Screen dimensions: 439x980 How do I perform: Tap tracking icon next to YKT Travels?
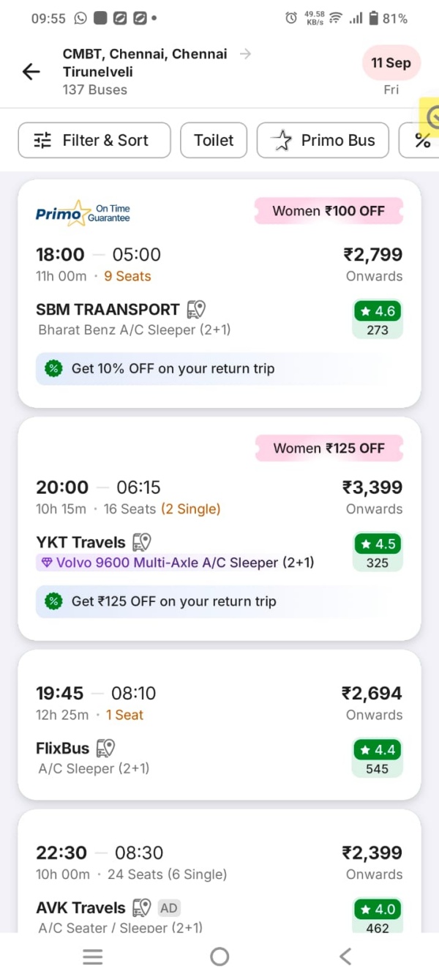click(141, 542)
